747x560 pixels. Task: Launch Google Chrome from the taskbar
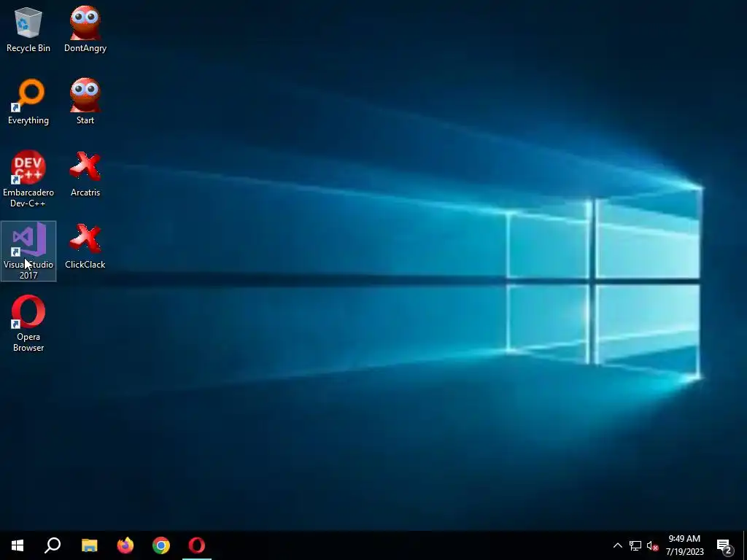tap(161, 545)
